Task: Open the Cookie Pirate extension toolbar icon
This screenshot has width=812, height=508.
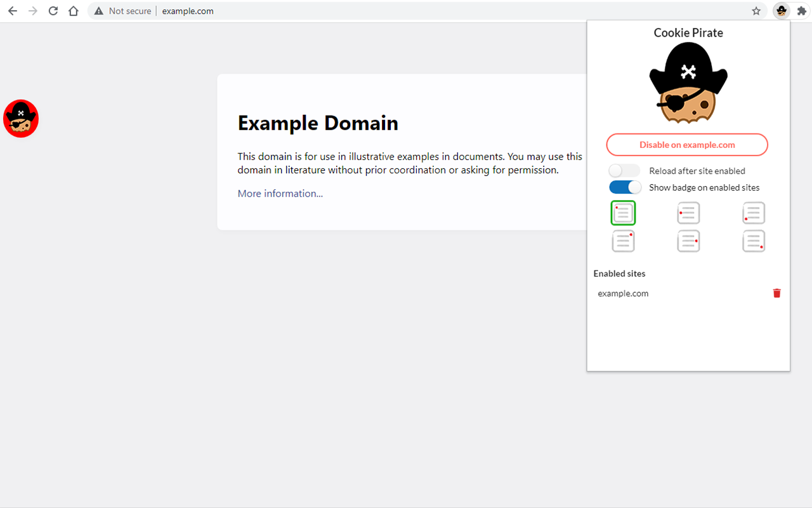Action: [782, 11]
